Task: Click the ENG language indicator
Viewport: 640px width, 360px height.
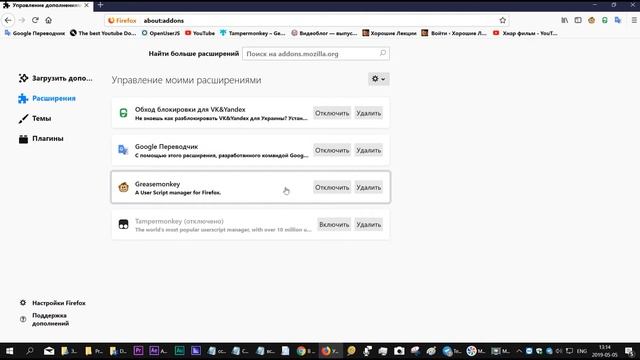Action: [582, 351]
